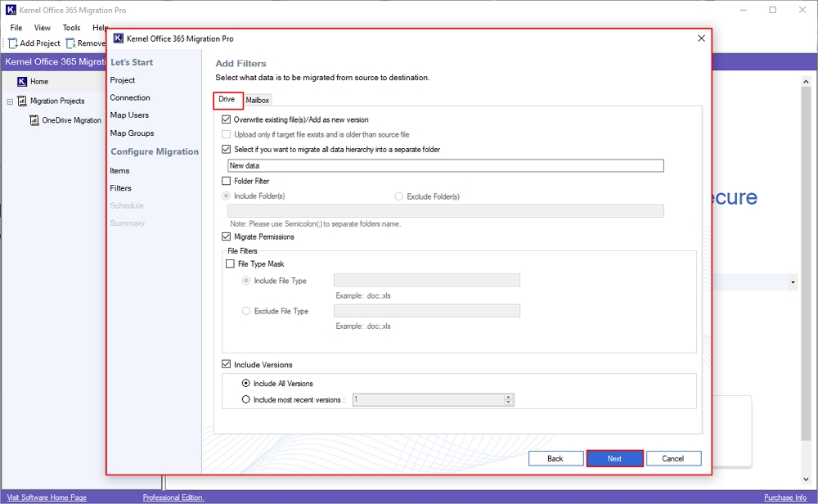Screen dimensions: 818x504
Task: Click the Back button
Action: pos(555,458)
